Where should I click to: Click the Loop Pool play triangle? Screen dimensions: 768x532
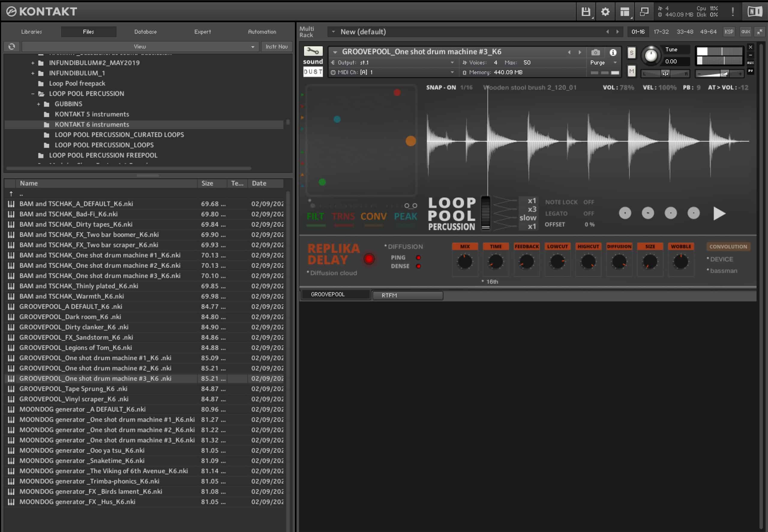[719, 213]
